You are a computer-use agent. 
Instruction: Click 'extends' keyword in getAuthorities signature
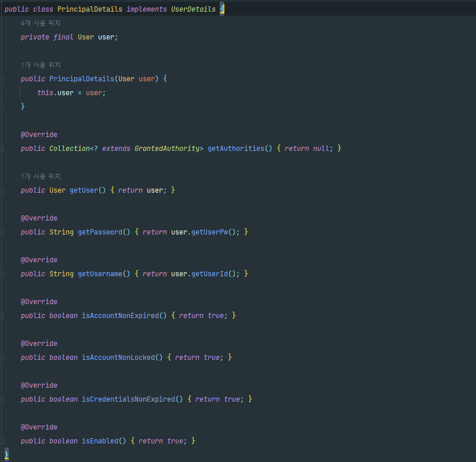click(117, 149)
